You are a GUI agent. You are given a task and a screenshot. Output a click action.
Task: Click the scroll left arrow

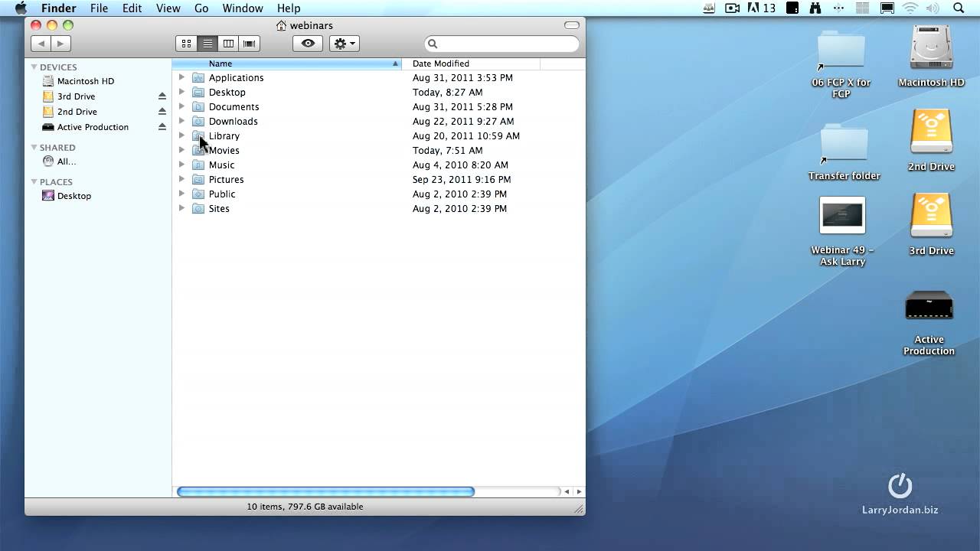click(567, 491)
